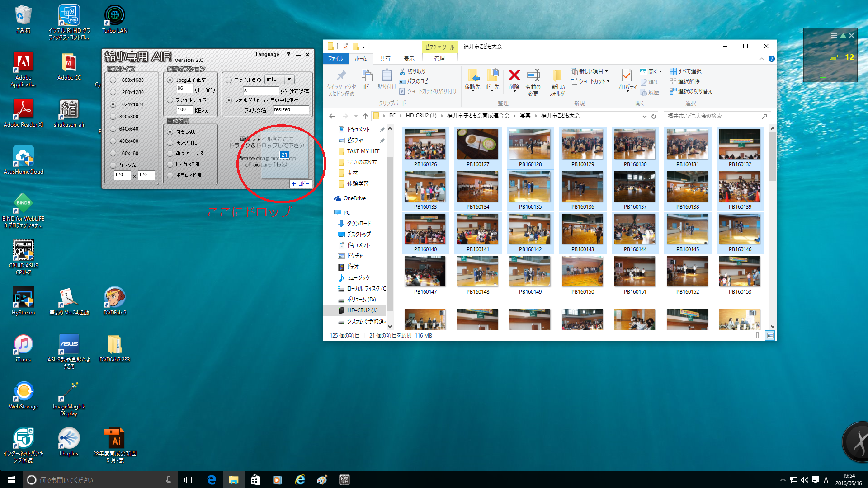The width and height of the screenshot is (868, 488).
Task: Open shukusen-air desktop shortcut
Action: coord(69,110)
